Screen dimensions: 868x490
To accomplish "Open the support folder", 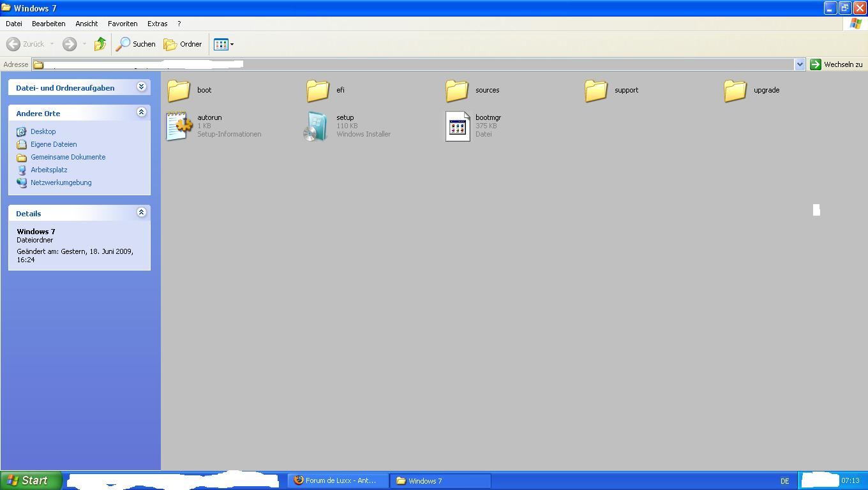I will (611, 90).
